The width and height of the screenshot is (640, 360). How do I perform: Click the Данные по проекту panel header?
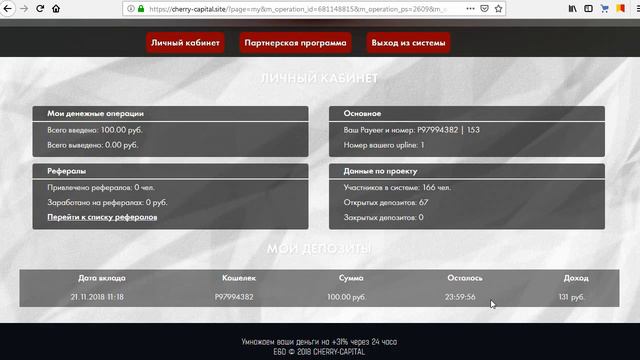(467, 171)
